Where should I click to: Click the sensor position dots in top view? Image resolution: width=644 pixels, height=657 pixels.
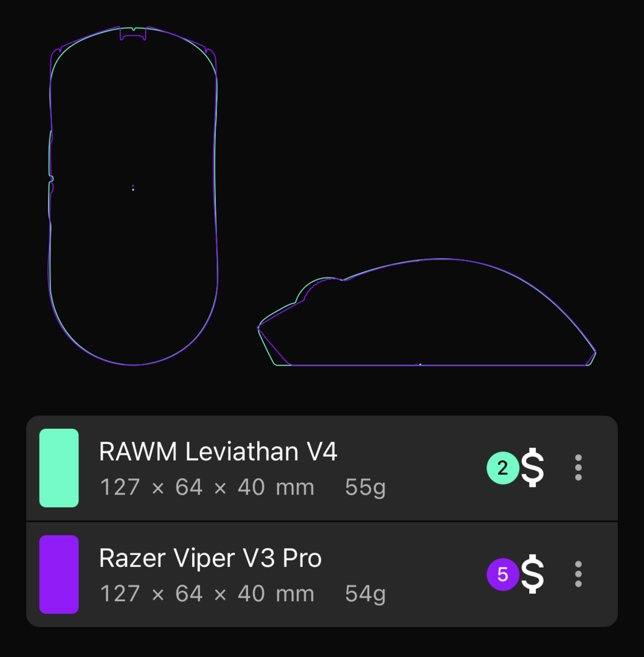[x=133, y=188]
